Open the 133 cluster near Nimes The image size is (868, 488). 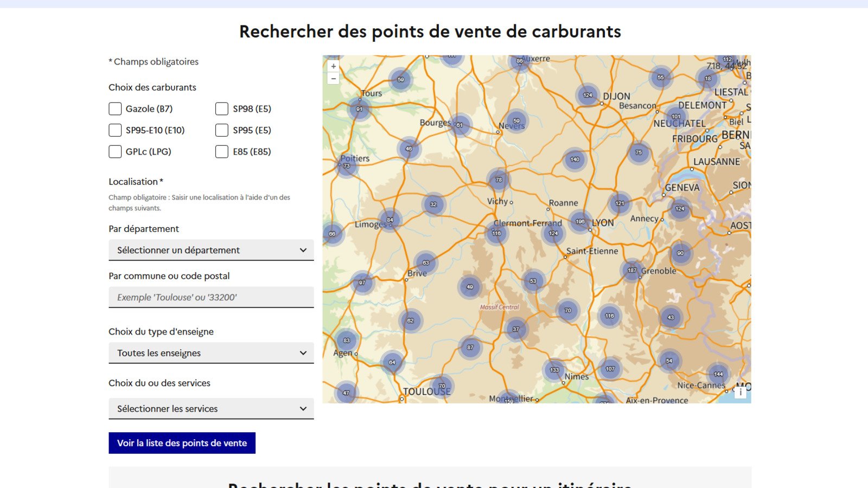pyautogui.click(x=554, y=370)
